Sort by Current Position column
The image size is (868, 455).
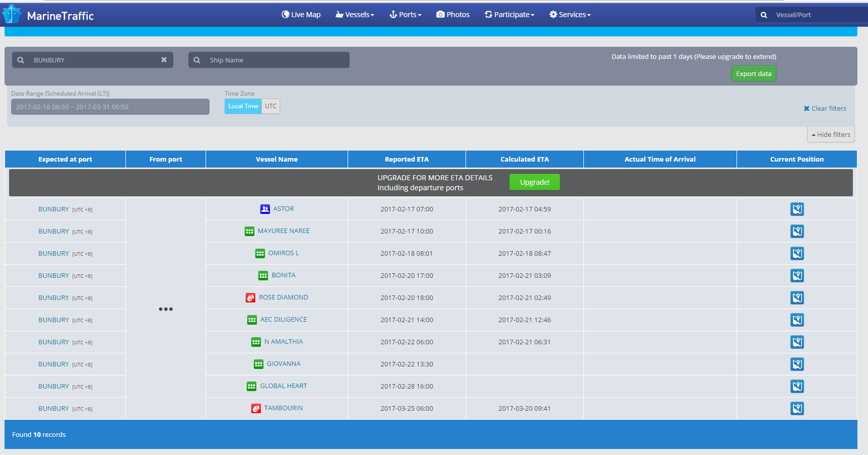pos(796,159)
